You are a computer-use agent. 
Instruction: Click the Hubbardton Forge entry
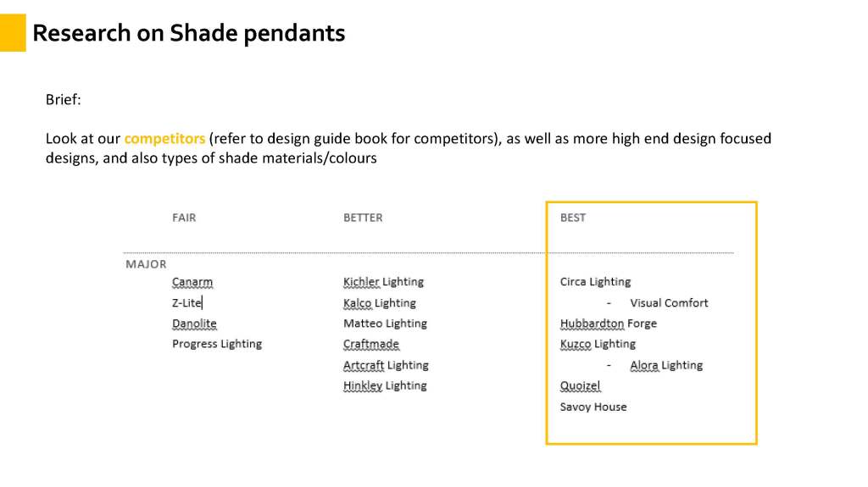coord(608,324)
